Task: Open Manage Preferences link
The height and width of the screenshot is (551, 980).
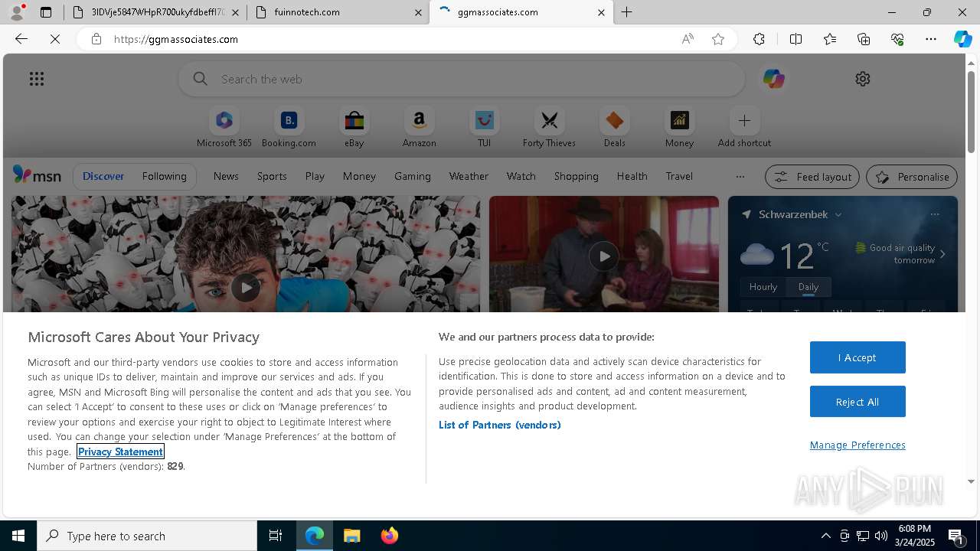Action: [x=857, y=445]
